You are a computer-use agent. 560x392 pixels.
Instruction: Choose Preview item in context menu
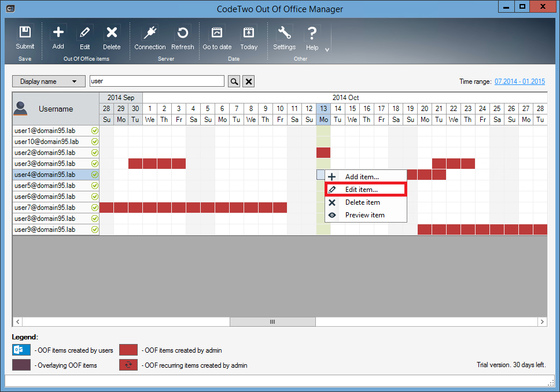(366, 215)
